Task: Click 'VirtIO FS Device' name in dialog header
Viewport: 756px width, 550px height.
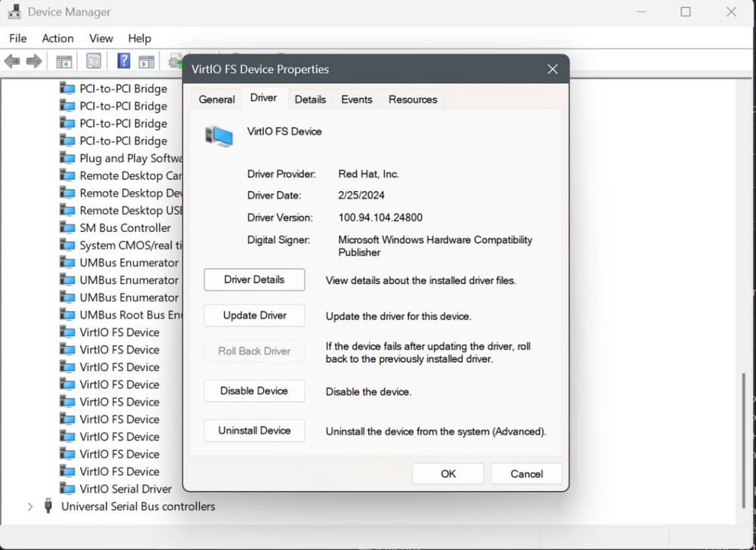Action: [x=284, y=131]
